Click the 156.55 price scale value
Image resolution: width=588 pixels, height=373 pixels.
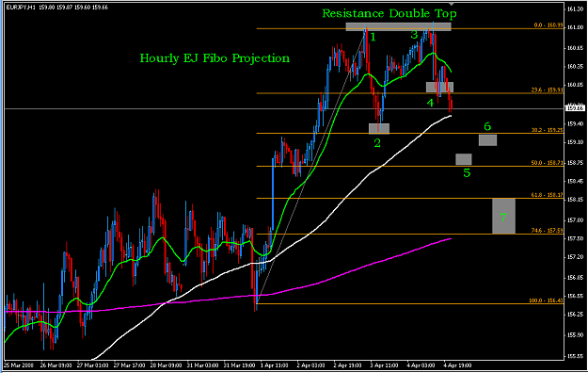575,296
